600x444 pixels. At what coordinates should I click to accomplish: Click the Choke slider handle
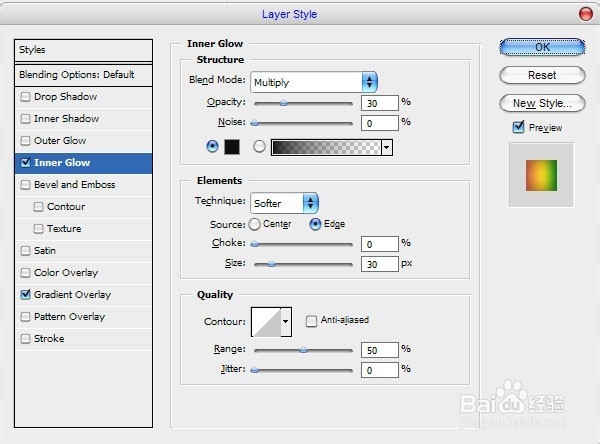(x=254, y=244)
